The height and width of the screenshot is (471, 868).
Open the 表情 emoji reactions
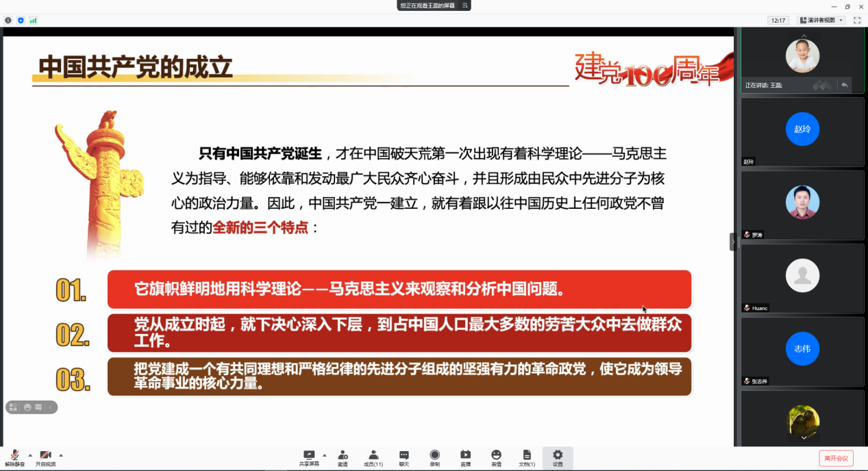(x=496, y=456)
